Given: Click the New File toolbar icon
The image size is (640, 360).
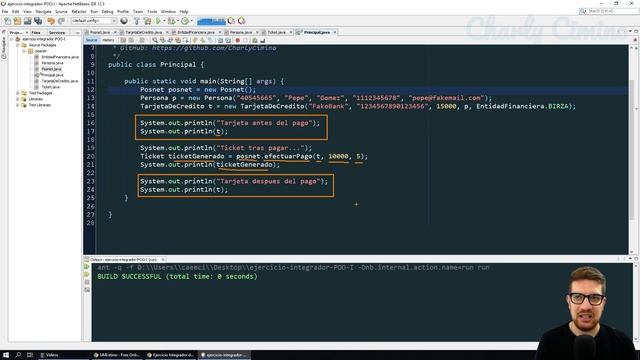Looking at the screenshot, I should 7,21.
